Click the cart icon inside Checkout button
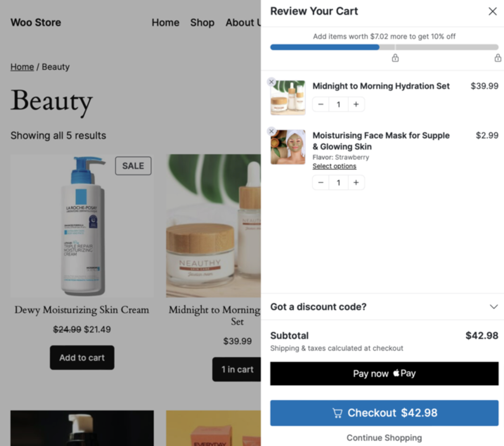 pos(338,413)
